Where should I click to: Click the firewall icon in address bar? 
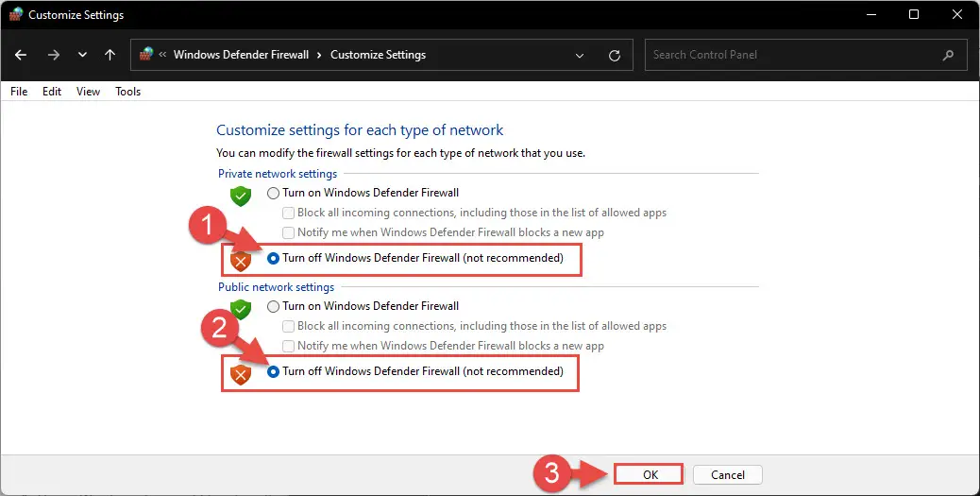(x=146, y=55)
